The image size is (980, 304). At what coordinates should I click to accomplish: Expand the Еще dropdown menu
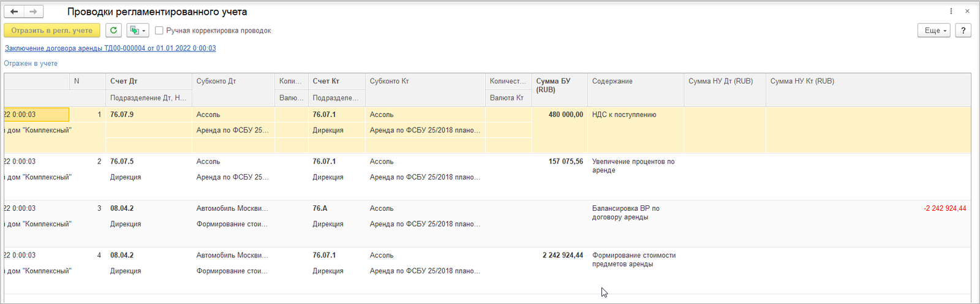pos(934,30)
